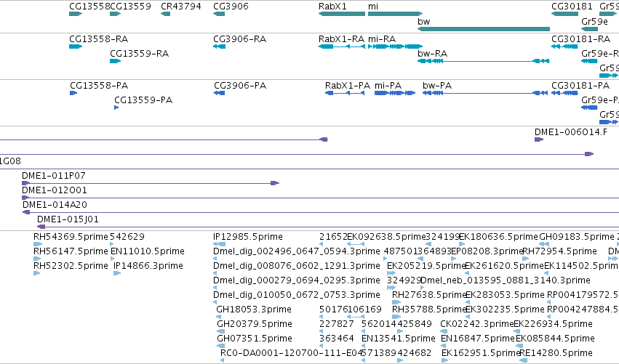Select the GH20379.5prime EST label

coord(255,324)
